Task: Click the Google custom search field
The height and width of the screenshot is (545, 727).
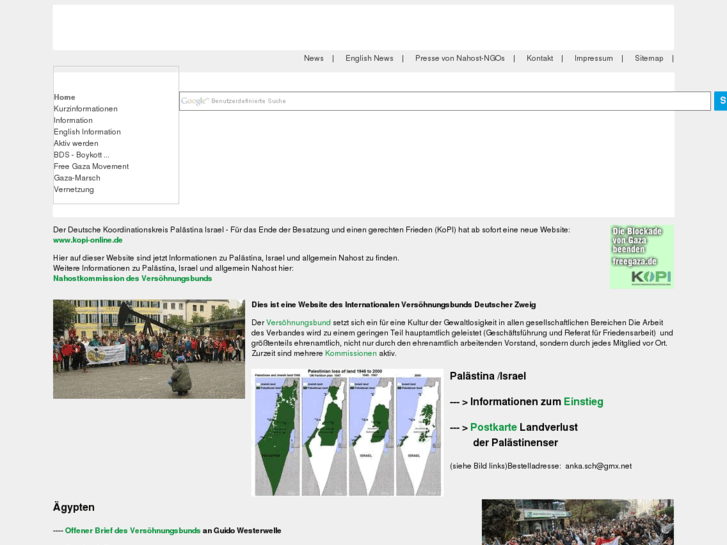Action: click(444, 101)
